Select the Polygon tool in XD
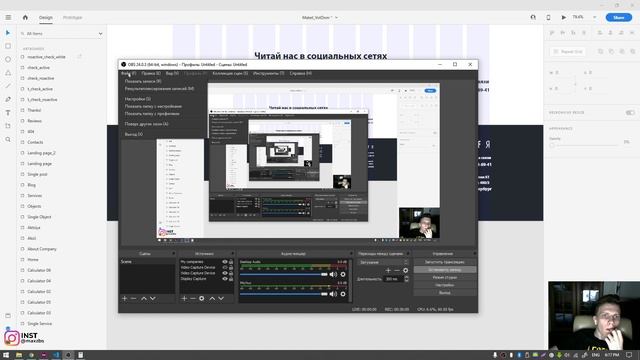640x360 pixels. click(x=8, y=73)
